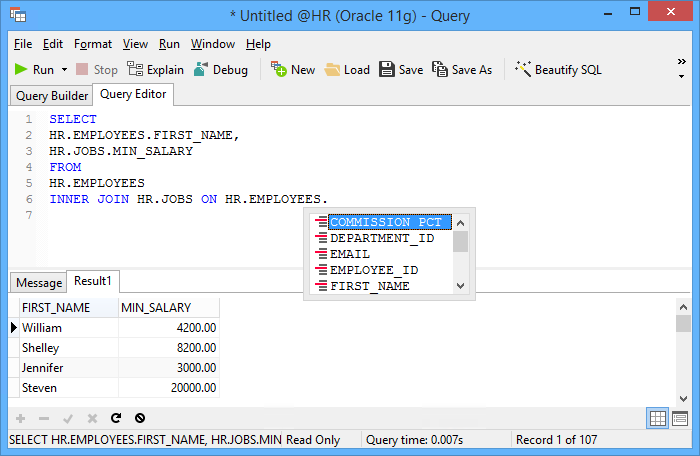The width and height of the screenshot is (700, 456).
Task: Select the Shelley cell
Action: 69,347
